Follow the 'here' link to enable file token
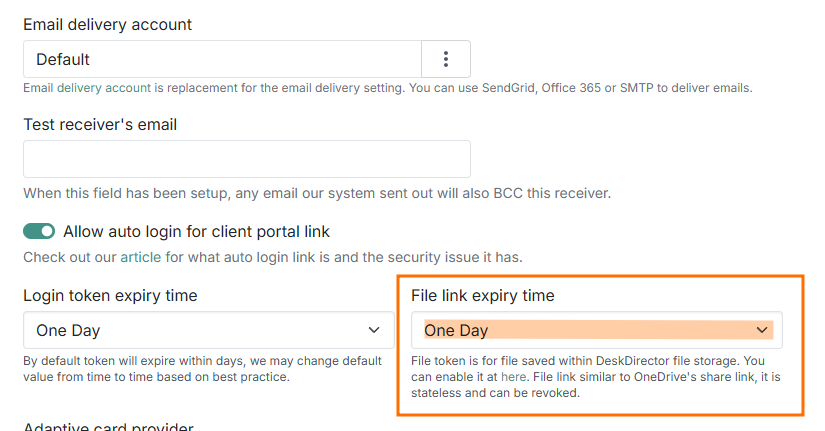825x431 pixels. [x=513, y=377]
